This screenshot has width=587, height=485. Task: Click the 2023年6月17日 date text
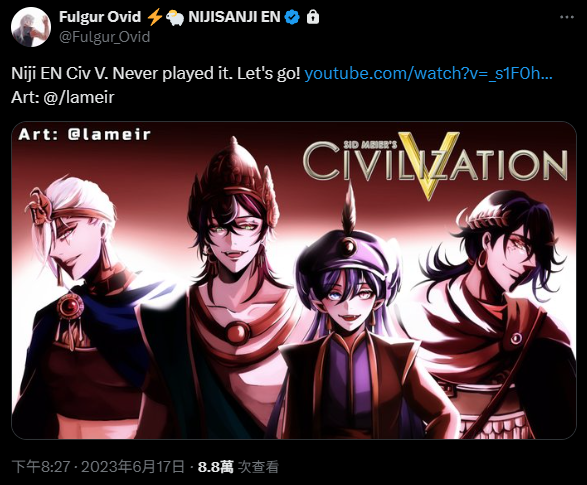[133, 467]
